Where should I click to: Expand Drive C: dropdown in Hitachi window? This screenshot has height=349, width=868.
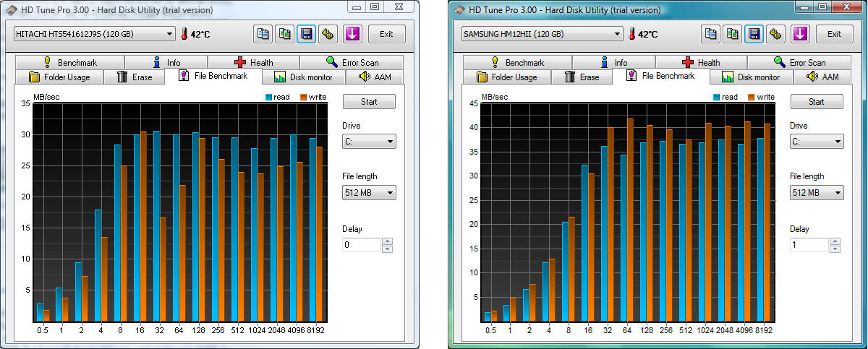pyautogui.click(x=369, y=141)
